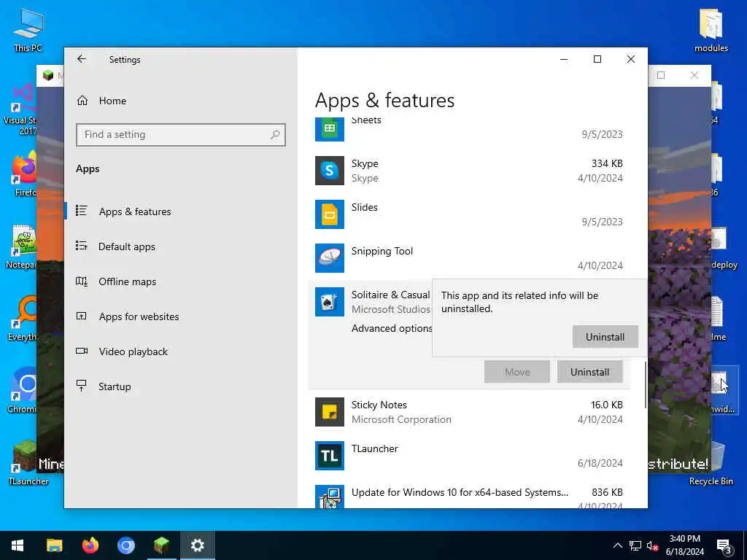This screenshot has width=747, height=560.
Task: Switch to Minecraft from the taskbar
Action: [161, 545]
